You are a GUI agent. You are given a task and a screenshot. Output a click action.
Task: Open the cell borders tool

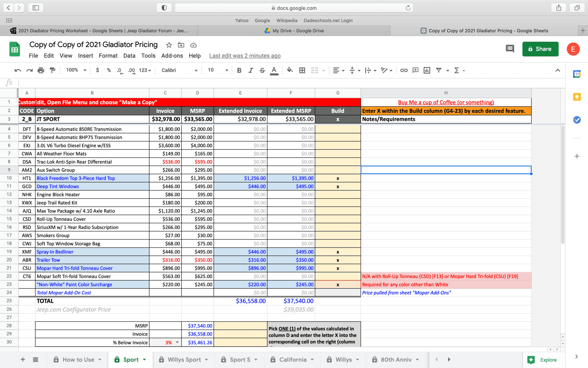[302, 70]
